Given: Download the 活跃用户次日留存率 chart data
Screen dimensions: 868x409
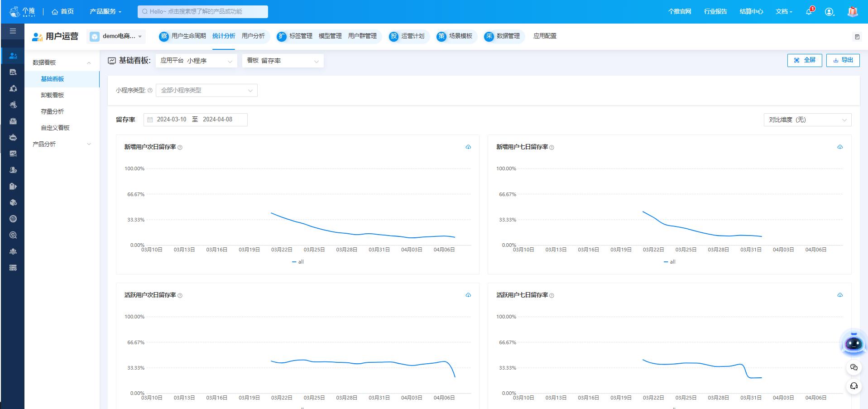Looking at the screenshot, I should tap(468, 295).
